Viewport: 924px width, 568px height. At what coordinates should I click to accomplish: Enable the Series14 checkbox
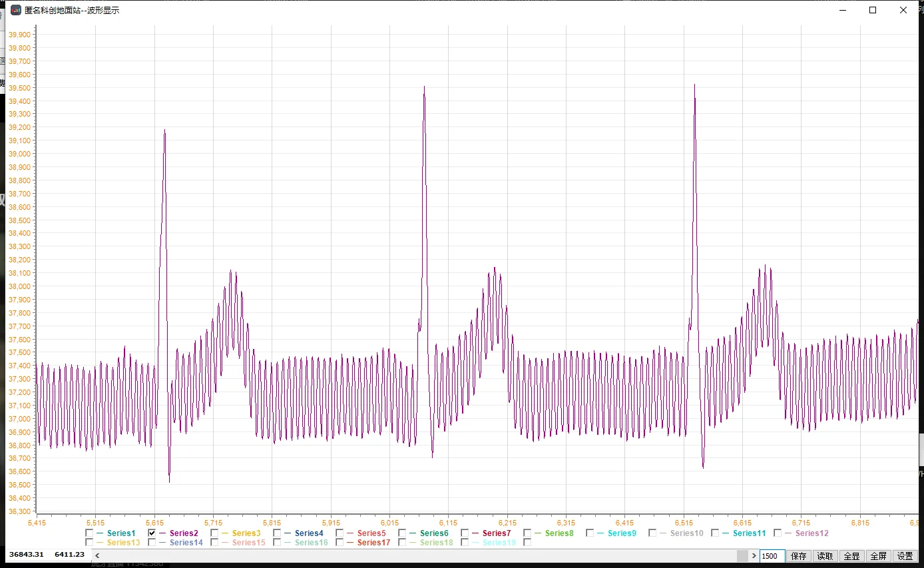[x=152, y=542]
